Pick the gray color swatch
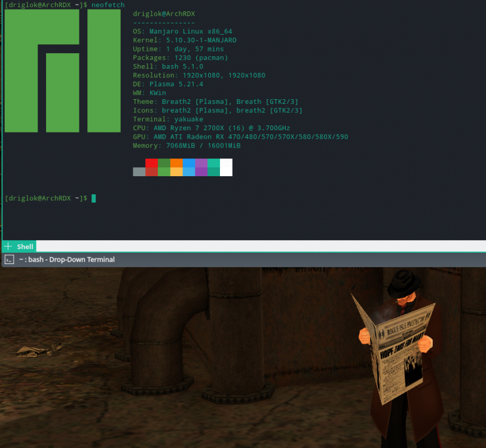Image resolution: width=486 pixels, height=448 pixels. pos(139,171)
